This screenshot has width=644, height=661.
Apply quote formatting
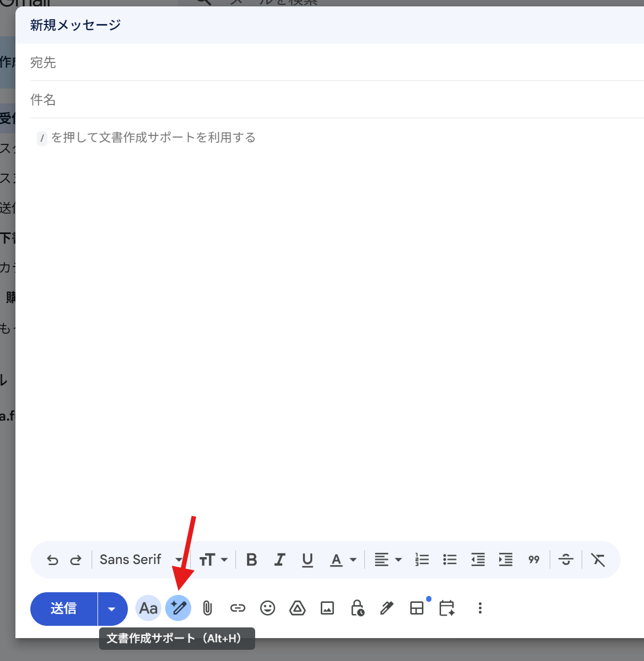(x=534, y=560)
